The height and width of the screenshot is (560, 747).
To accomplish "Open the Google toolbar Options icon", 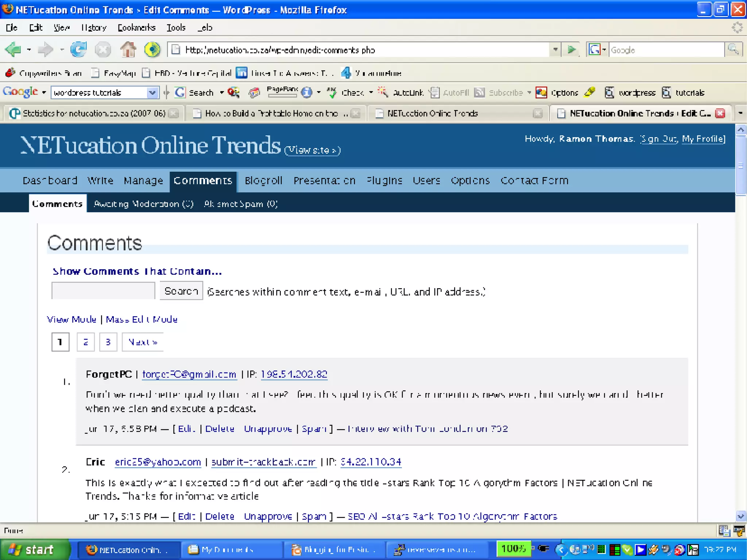I will pyautogui.click(x=541, y=93).
